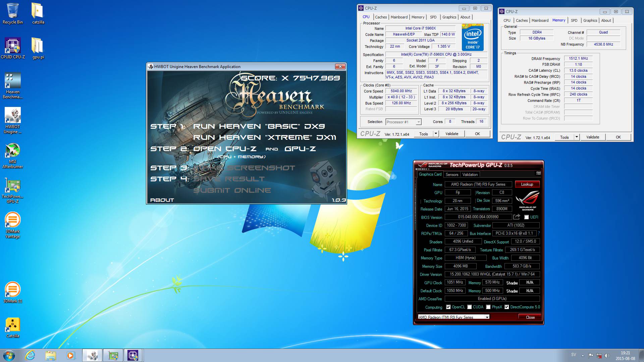Image resolution: width=644 pixels, height=362 pixels.
Task: Toggle the DirectCompute 5.0 checkbox
Action: coord(507,307)
